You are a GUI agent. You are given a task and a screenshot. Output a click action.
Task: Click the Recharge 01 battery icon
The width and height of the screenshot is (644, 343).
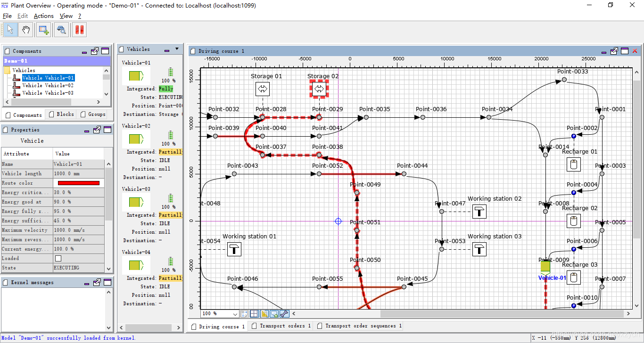[574, 164]
